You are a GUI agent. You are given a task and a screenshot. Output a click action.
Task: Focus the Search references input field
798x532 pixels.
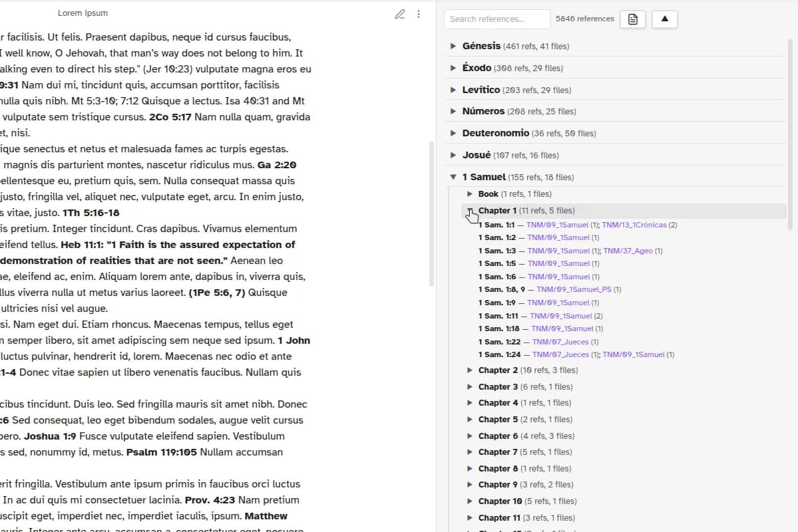[x=497, y=19]
